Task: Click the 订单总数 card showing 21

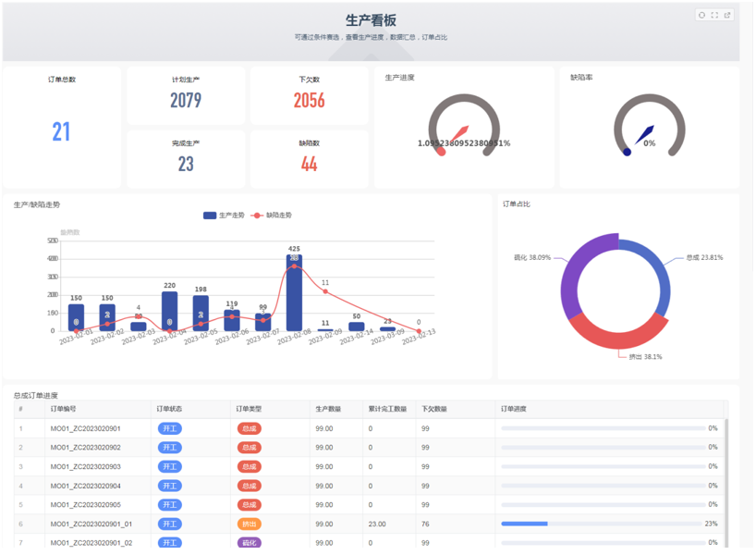Action: pyautogui.click(x=62, y=129)
